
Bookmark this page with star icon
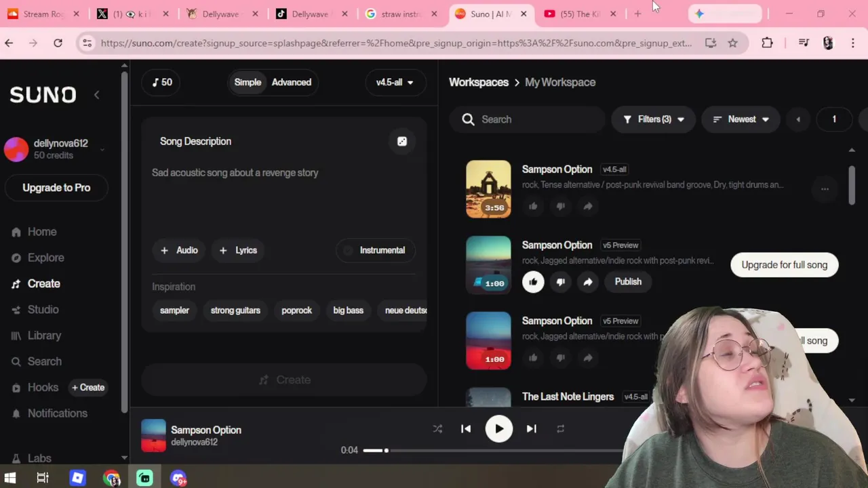coord(733,43)
